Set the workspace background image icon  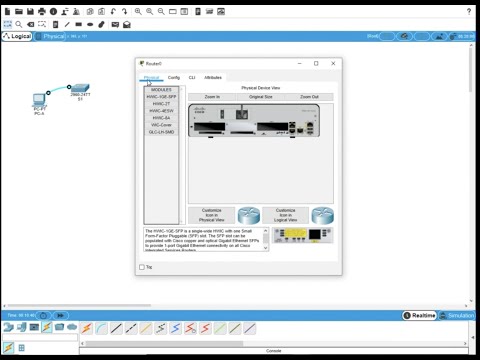pyautogui.click(x=439, y=36)
